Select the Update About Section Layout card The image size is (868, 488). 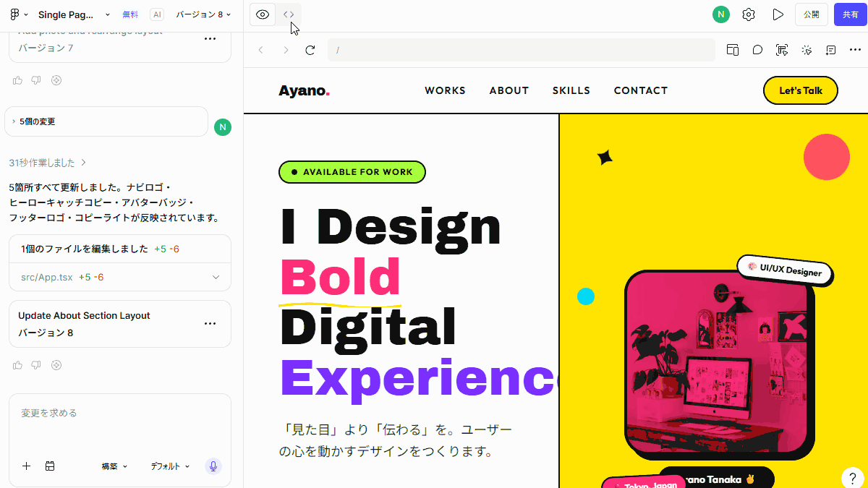120,324
